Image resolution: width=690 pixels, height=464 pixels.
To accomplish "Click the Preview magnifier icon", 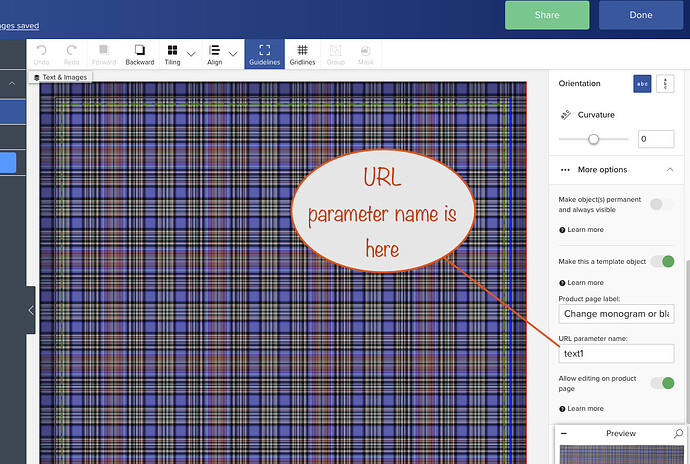I will [678, 434].
